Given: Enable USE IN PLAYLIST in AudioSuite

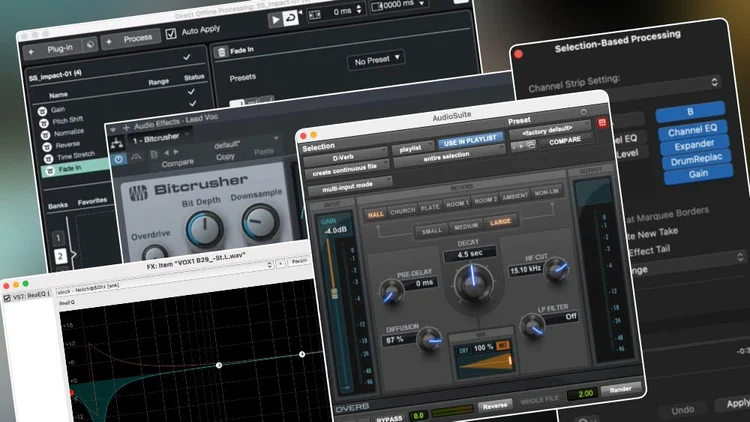Looking at the screenshot, I should 470,141.
